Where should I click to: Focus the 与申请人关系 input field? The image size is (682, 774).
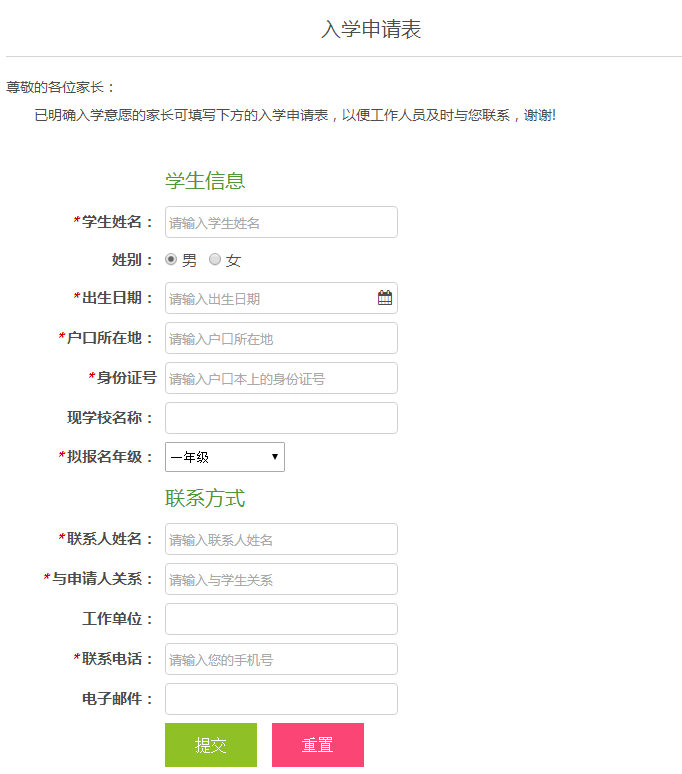pyautogui.click(x=281, y=579)
